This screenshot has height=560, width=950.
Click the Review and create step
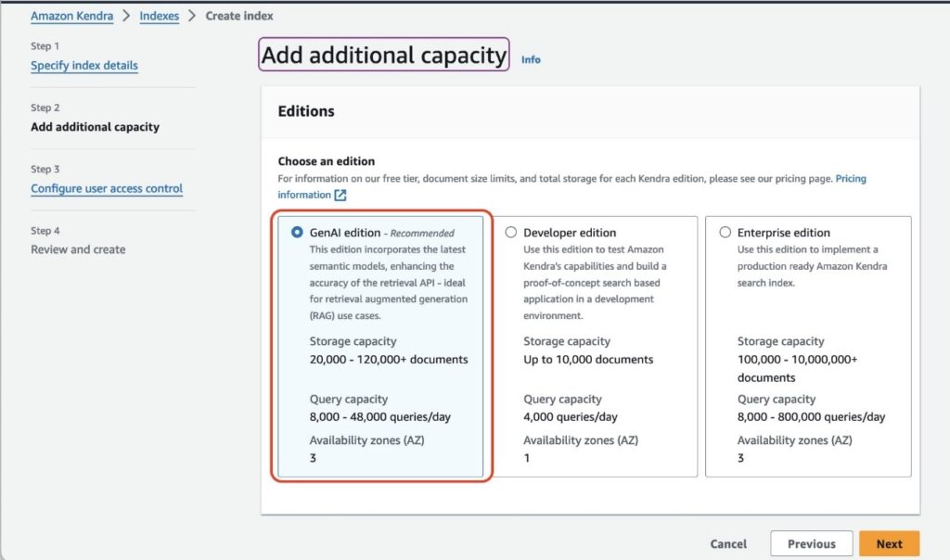(x=78, y=249)
